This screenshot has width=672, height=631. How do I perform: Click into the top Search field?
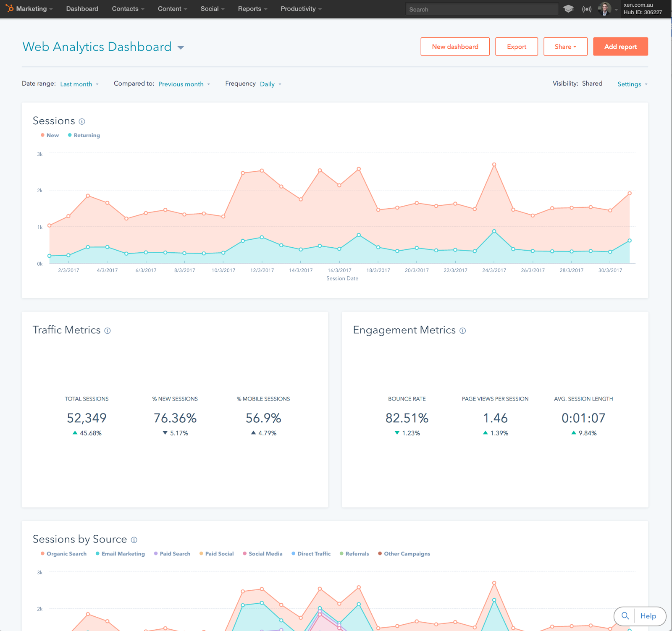pos(481,9)
